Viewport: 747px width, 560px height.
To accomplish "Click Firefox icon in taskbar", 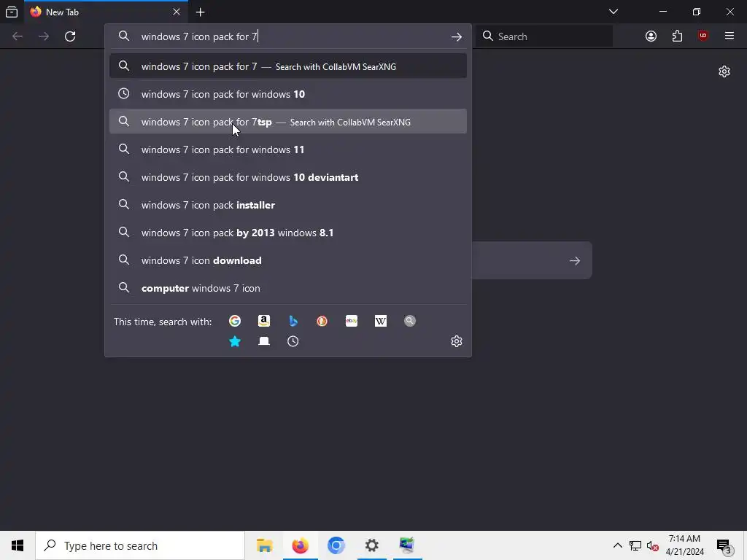I will tap(300, 545).
